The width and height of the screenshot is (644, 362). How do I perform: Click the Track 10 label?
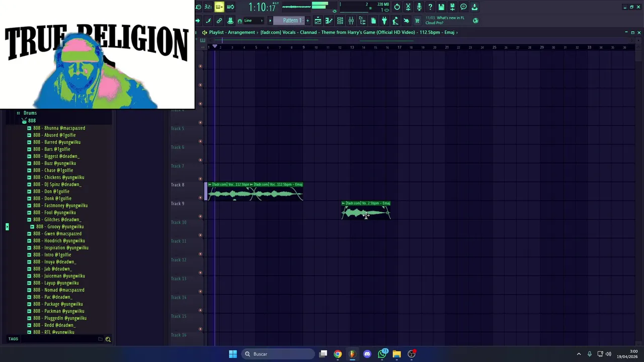tap(179, 222)
